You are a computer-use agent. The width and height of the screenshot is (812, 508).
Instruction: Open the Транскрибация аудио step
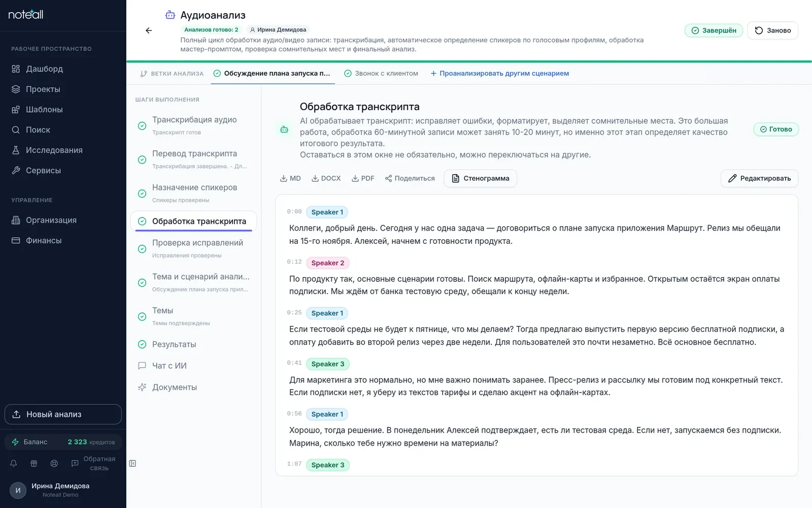pyautogui.click(x=194, y=125)
